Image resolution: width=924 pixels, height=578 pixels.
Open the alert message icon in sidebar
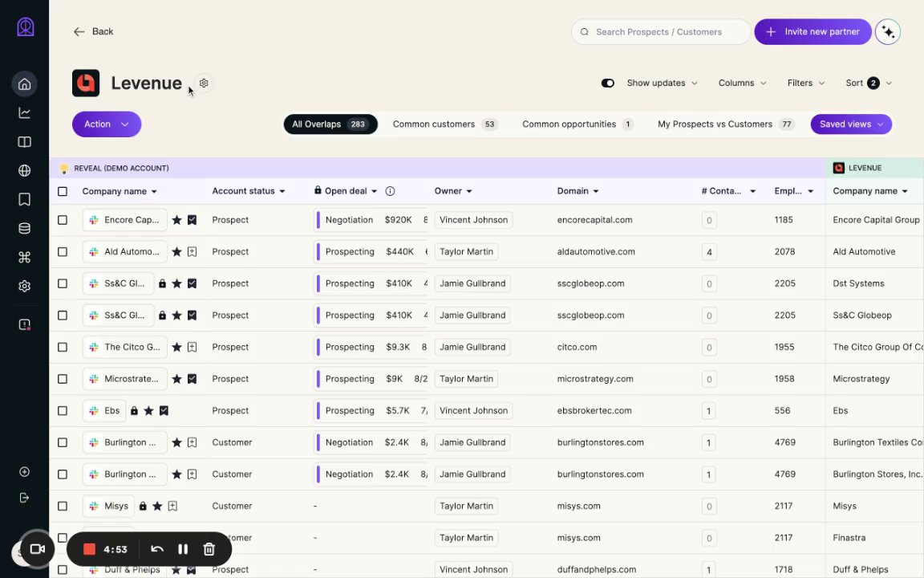[24, 324]
